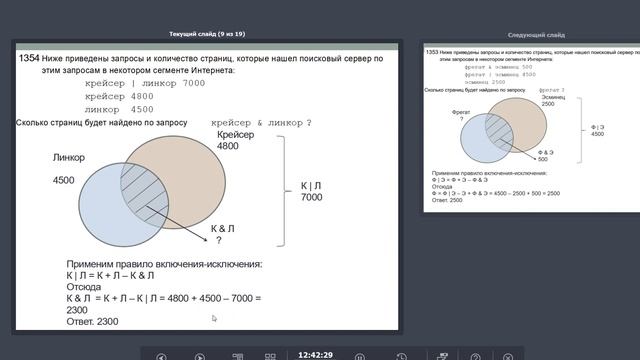Image resolution: width=640 pixels, height=360 pixels.
Task: Restart the presentation timer
Action: (401, 357)
